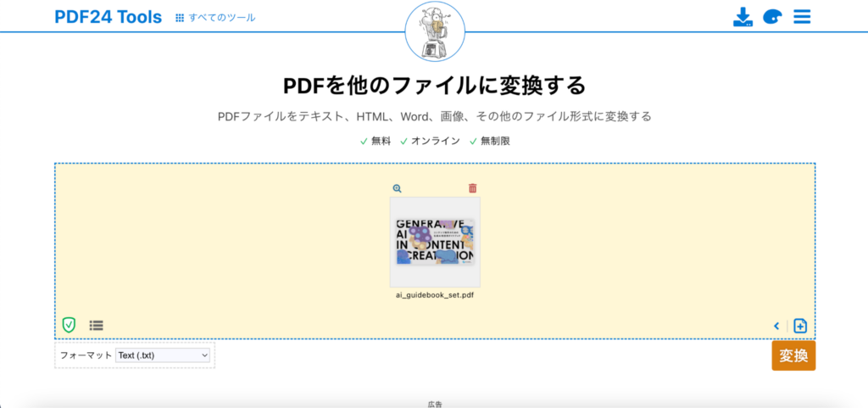Screen dimensions: 868x408
Task: Add another file with the plus document icon
Action: pos(800,326)
